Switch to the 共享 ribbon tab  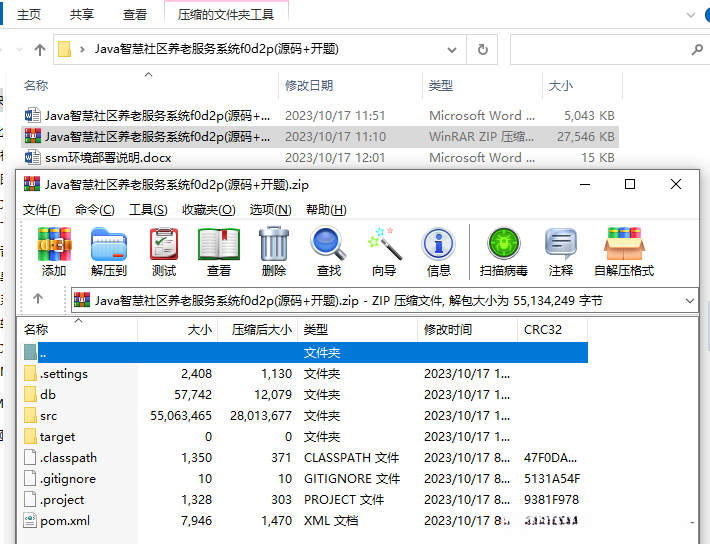pos(82,14)
